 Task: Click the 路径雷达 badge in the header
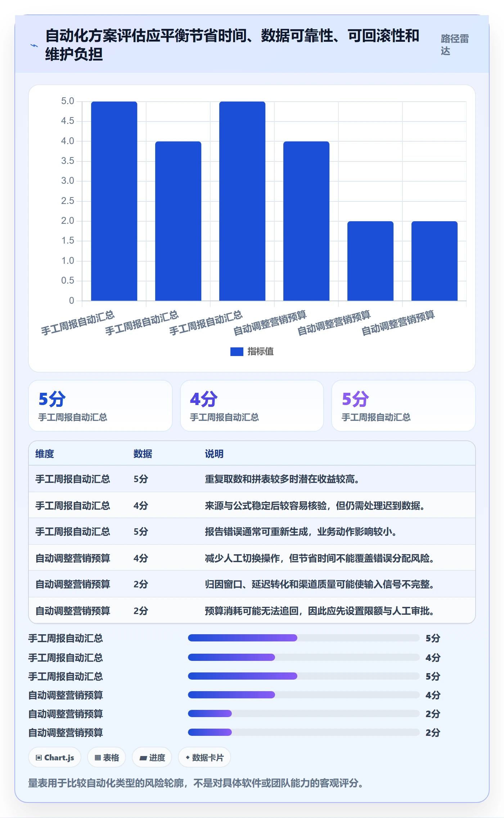point(455,45)
